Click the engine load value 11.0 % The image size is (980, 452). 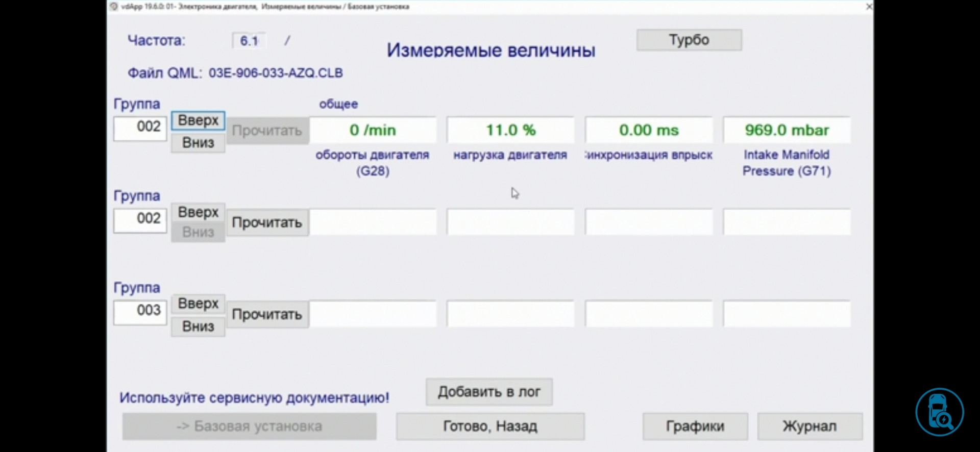coord(510,130)
